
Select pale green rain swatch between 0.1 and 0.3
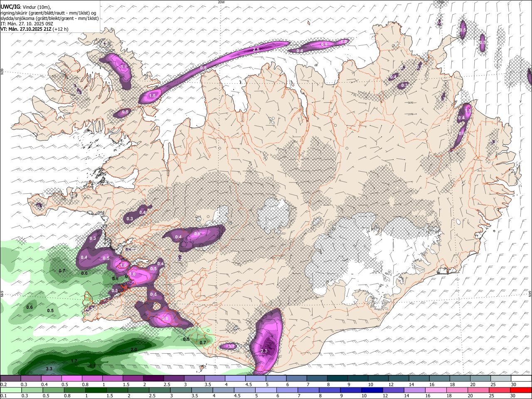click(10, 390)
